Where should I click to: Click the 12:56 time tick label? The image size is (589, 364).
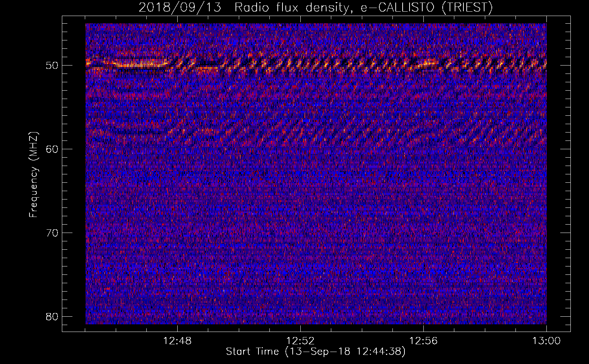pos(423,341)
